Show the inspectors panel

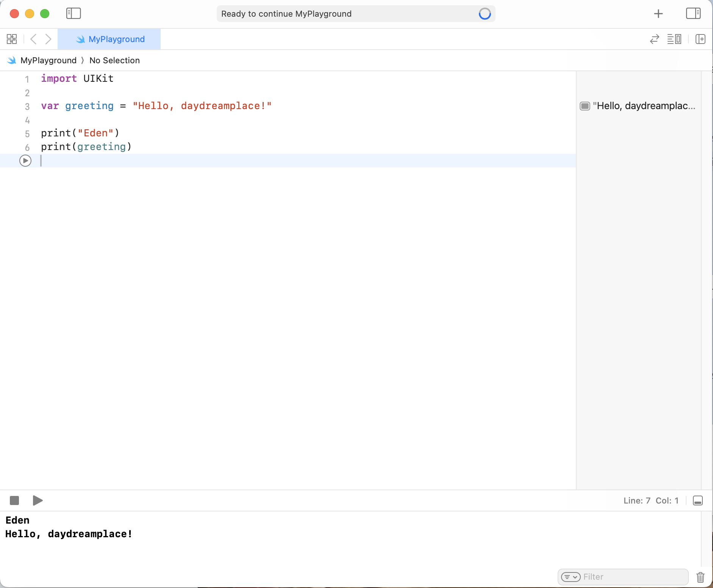694,13
